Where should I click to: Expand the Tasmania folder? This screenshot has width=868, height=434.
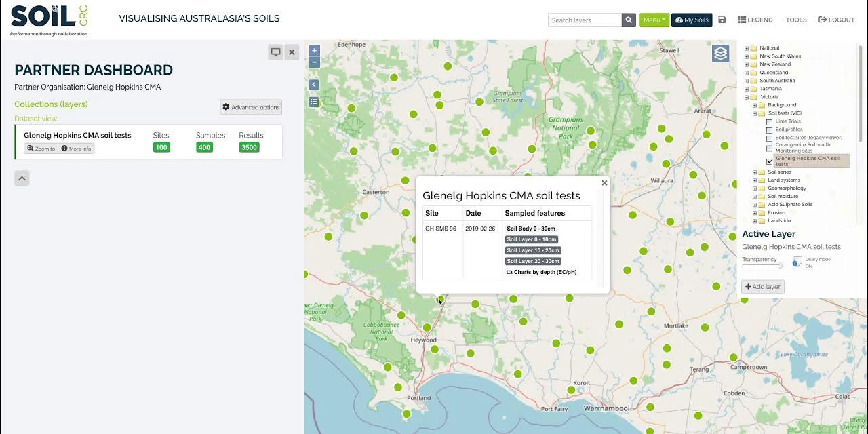[747, 89]
